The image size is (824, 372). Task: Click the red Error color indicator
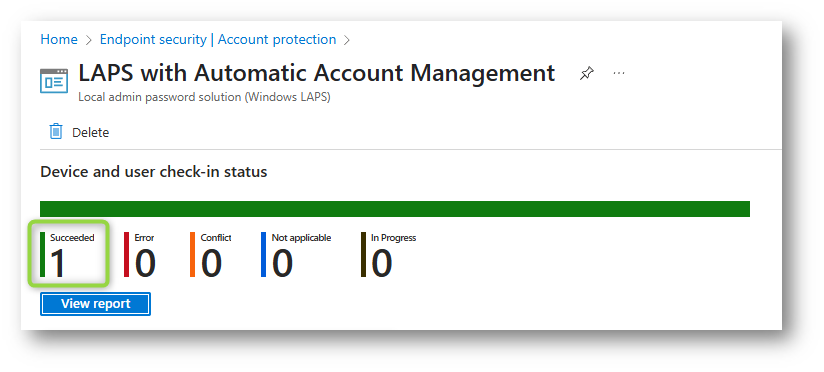[x=126, y=254]
